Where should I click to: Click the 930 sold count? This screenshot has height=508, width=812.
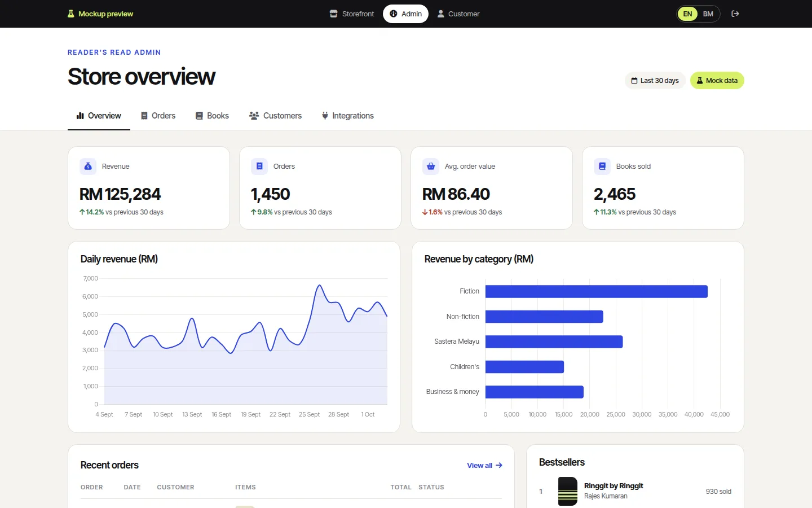coord(718,492)
